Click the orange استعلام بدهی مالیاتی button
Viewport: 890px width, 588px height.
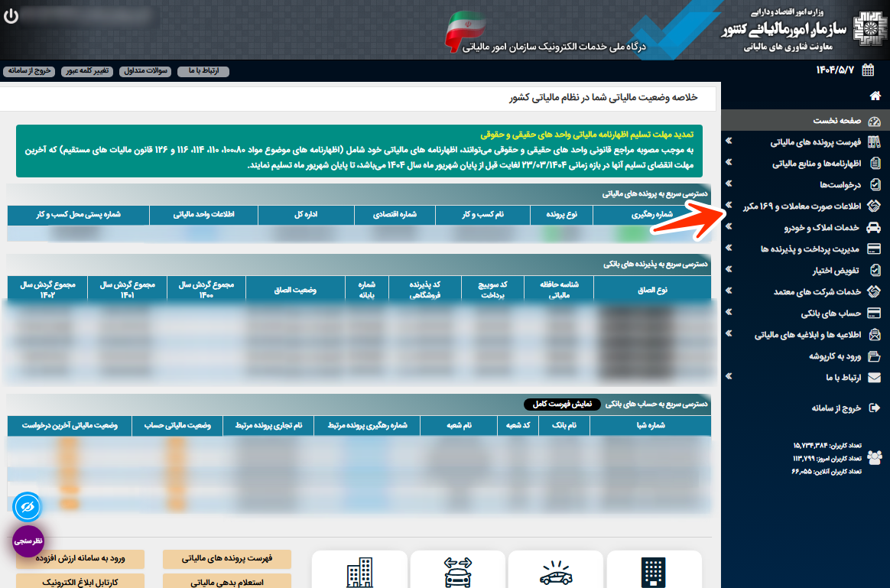click(227, 582)
